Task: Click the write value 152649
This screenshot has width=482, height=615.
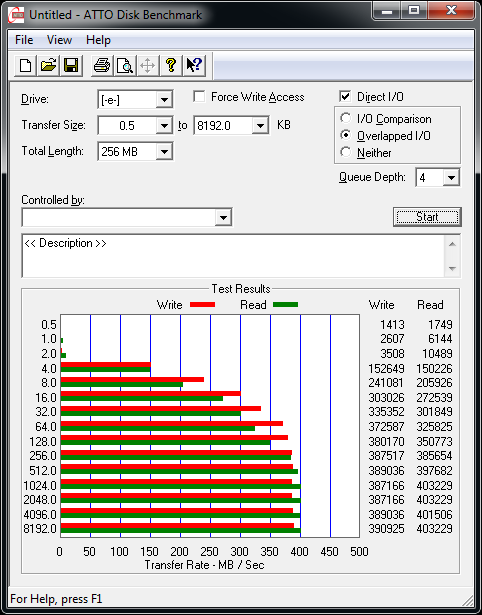Action: [x=386, y=369]
